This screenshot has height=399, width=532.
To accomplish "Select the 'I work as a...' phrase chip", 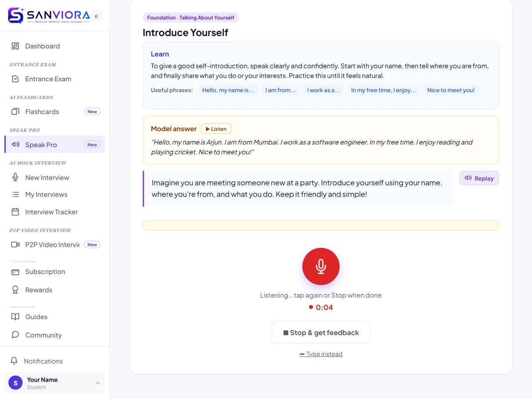I will pyautogui.click(x=324, y=90).
